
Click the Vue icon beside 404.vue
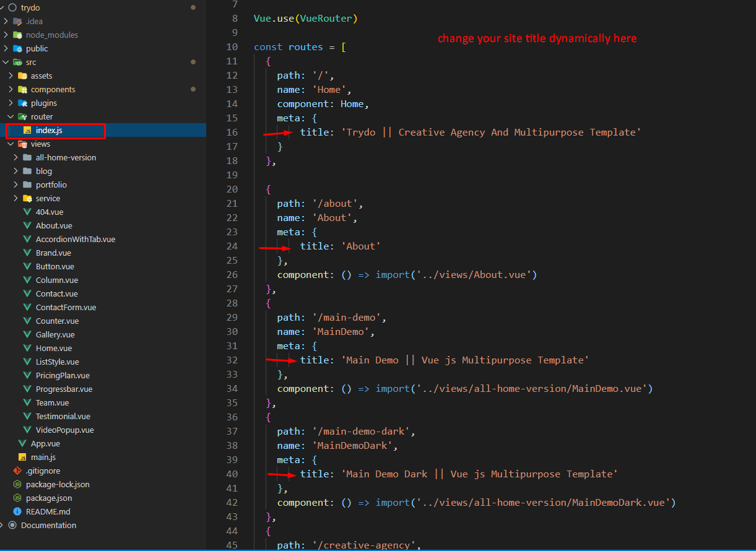click(x=27, y=212)
